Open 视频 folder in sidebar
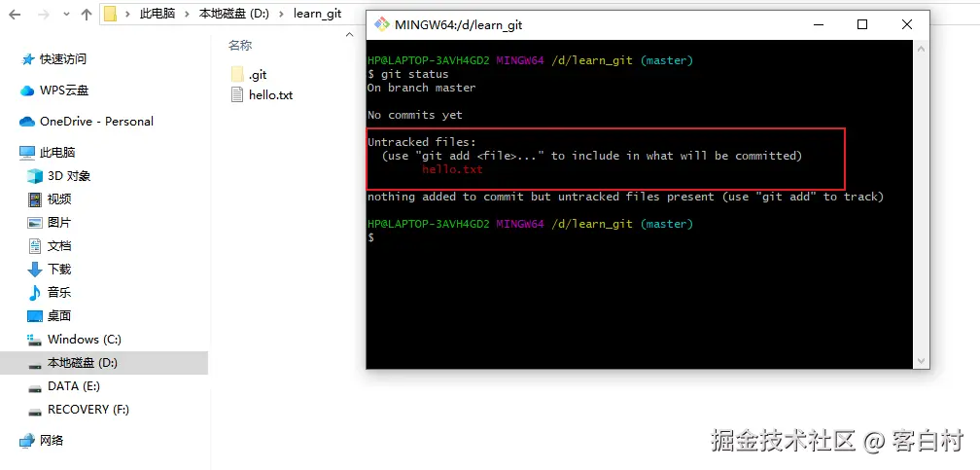The height and width of the screenshot is (470, 980). tap(59, 199)
